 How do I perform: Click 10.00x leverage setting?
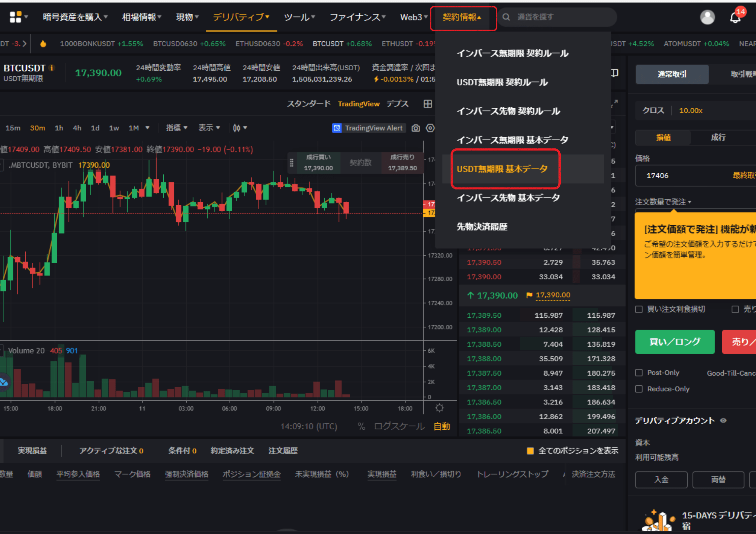(691, 110)
